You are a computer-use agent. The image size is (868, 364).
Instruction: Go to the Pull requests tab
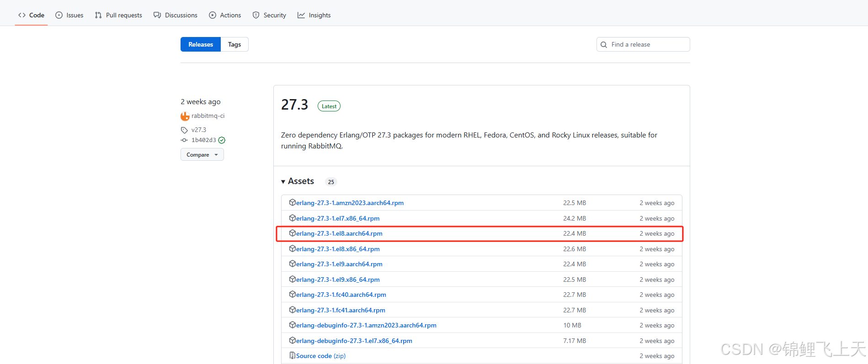coord(118,15)
